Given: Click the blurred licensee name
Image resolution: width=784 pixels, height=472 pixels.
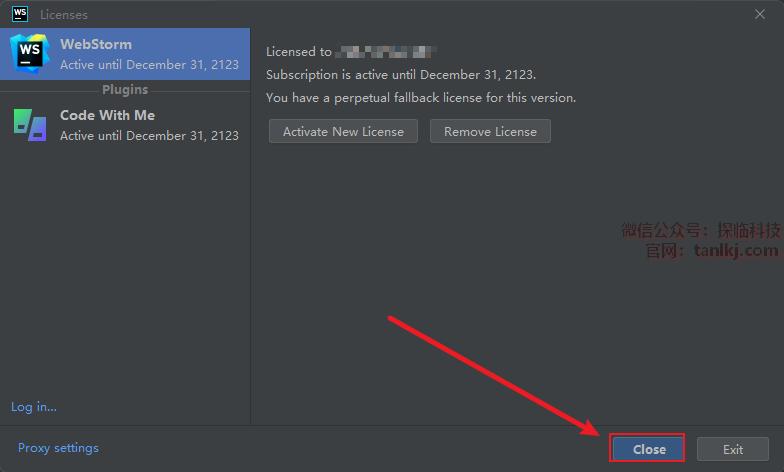Looking at the screenshot, I should tap(385, 51).
